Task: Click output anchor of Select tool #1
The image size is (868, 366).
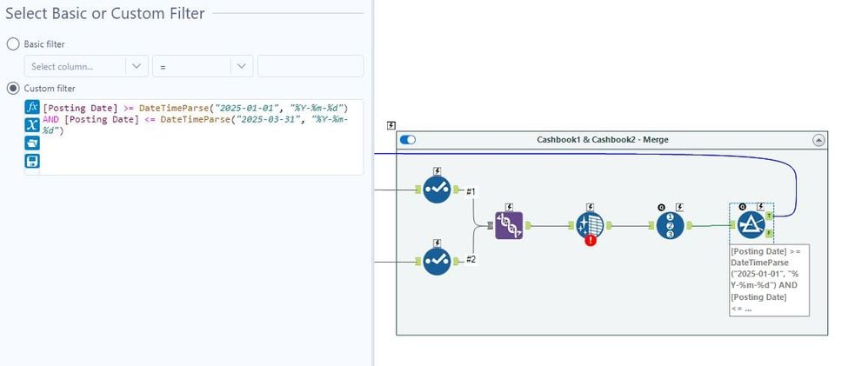Action: 456,190
